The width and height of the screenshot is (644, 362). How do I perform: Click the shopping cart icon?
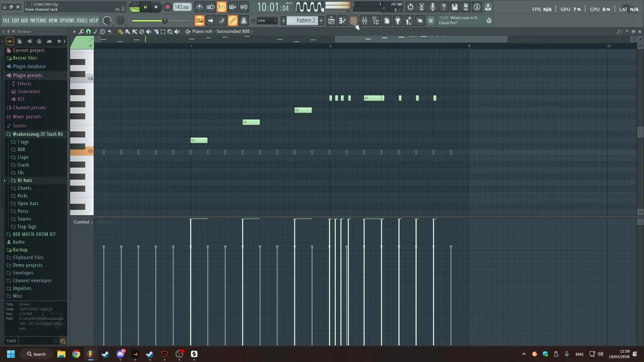click(x=431, y=21)
